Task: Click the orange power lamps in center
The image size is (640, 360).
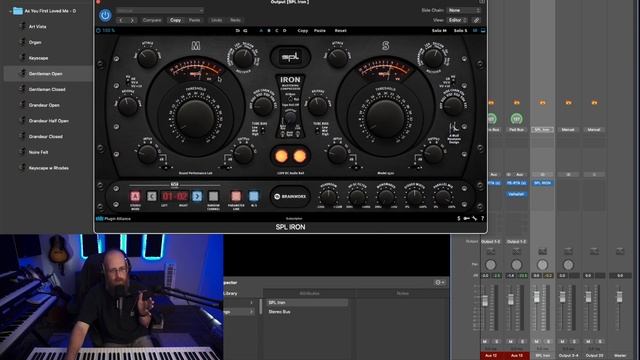Action: [x=290, y=156]
